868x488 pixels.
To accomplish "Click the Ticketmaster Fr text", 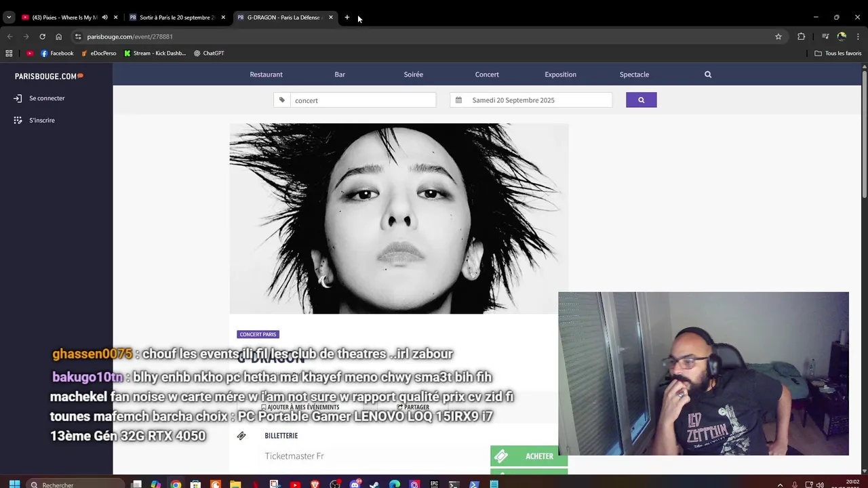I will click(294, 456).
